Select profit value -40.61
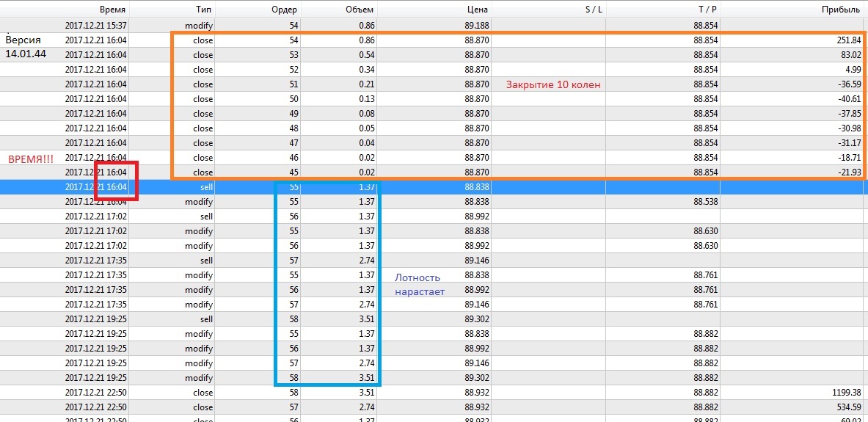The height and width of the screenshot is (422, 868). point(850,98)
